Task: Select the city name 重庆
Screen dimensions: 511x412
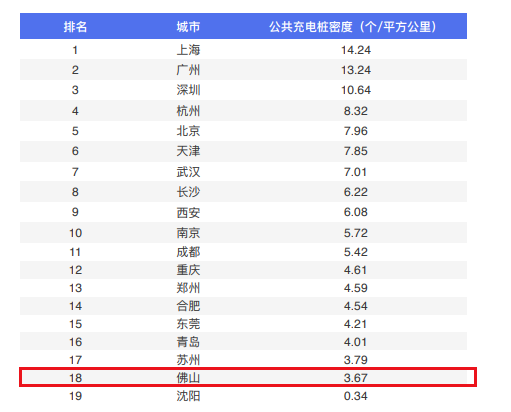Action: (188, 270)
